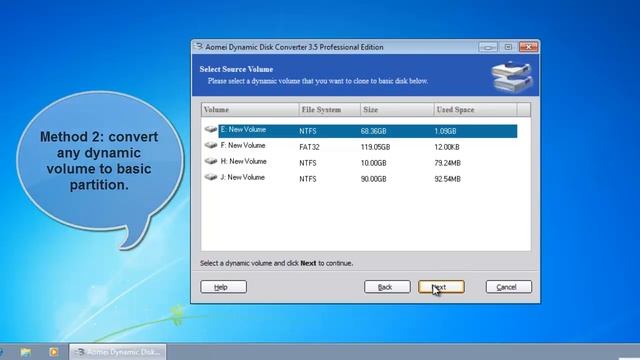Open the media player taskbar icon
The height and width of the screenshot is (360, 640).
(53, 352)
